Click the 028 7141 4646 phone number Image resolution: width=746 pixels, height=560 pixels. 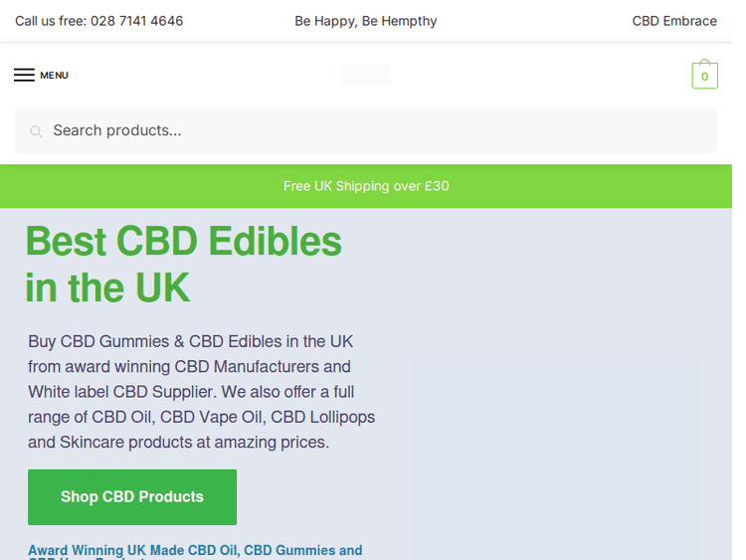click(x=136, y=21)
